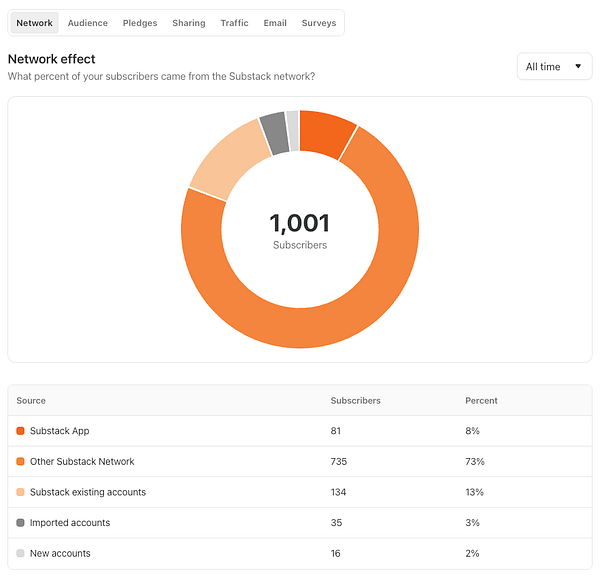Viewport: 600px width, 580px height.
Task: Select the Other Substack Network row label
Action: [x=82, y=461]
